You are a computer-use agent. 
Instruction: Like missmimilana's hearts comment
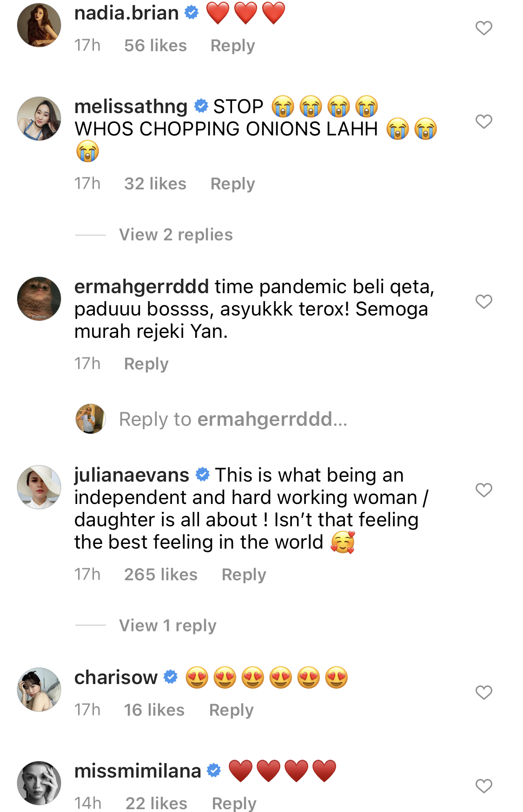pos(483,786)
